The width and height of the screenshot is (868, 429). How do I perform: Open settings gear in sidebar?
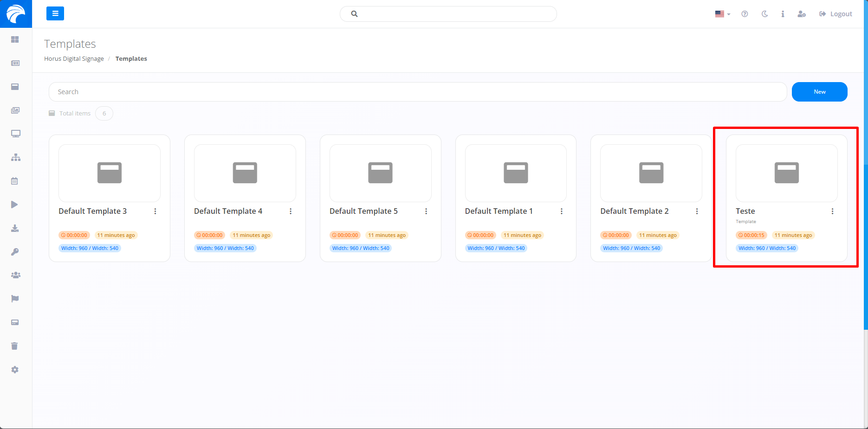15,370
